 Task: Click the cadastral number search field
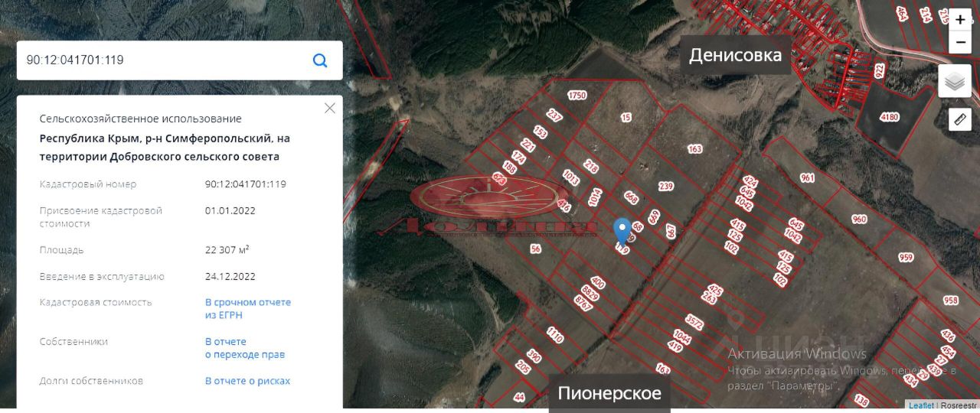point(165,60)
